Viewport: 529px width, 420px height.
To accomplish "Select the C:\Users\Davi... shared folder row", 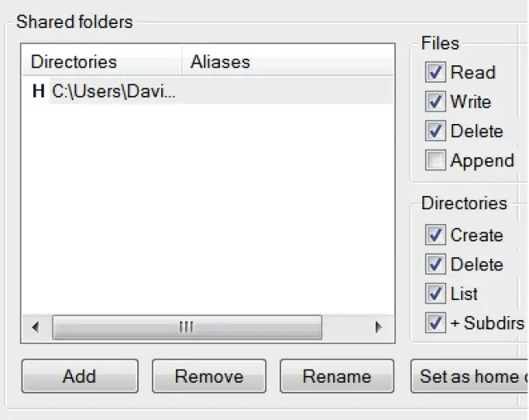I will point(114,91).
